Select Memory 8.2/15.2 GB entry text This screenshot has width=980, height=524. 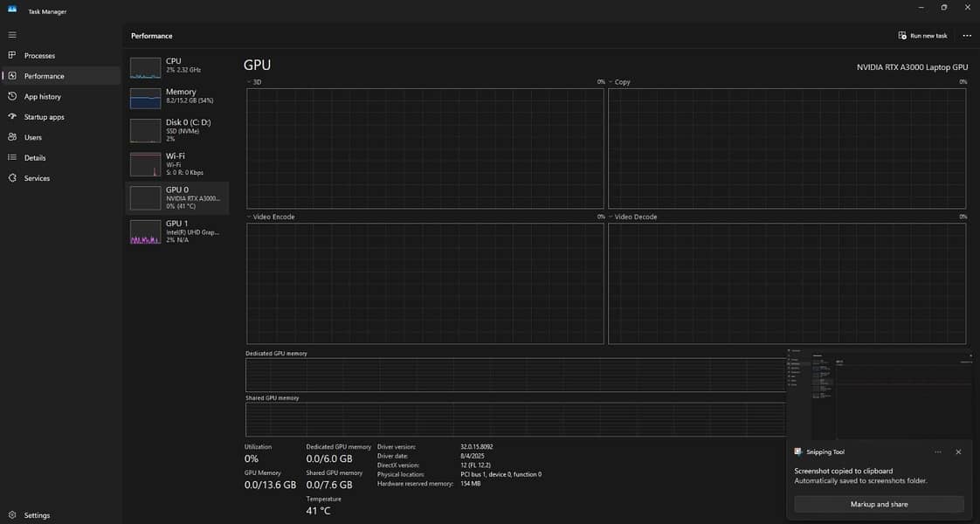(190, 95)
